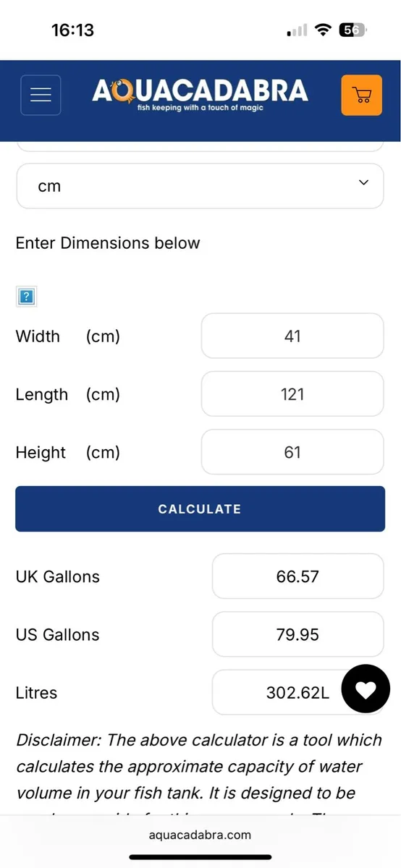401x868 pixels.
Task: Click the chevron arrow of units selector
Action: pyautogui.click(x=363, y=184)
